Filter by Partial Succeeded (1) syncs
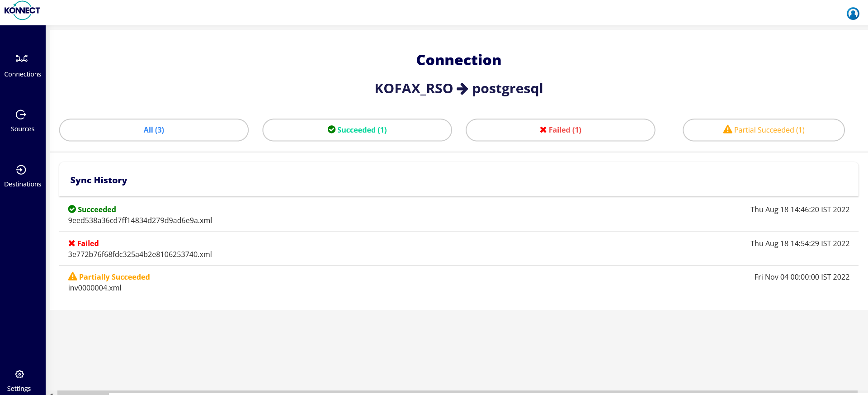Viewport: 868px width, 395px height. point(764,130)
